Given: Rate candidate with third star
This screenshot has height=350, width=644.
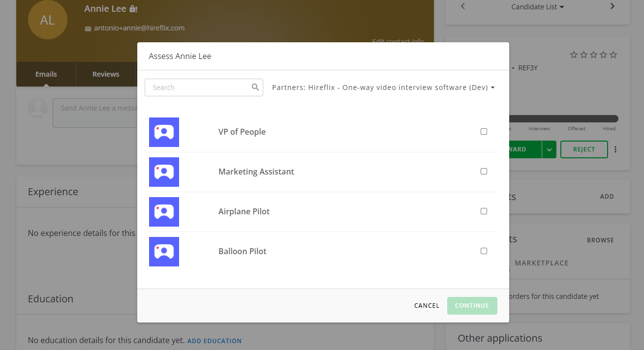Looking at the screenshot, I should click(593, 55).
